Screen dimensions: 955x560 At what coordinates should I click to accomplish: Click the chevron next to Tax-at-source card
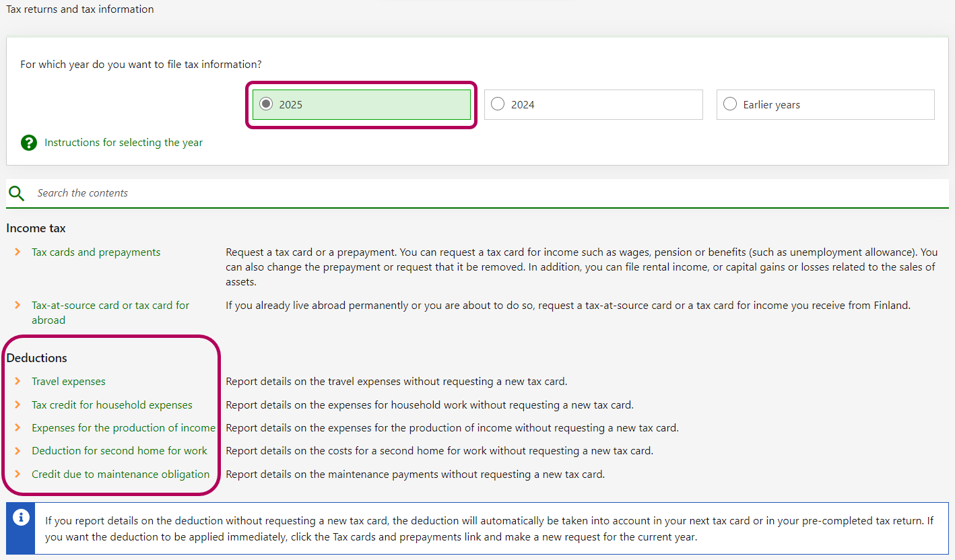18,306
